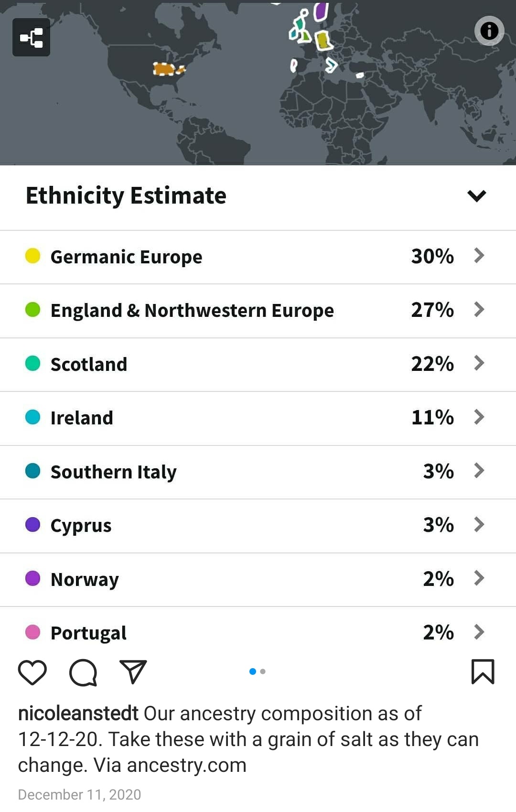Click the purple Cyprus color dot

[32, 525]
